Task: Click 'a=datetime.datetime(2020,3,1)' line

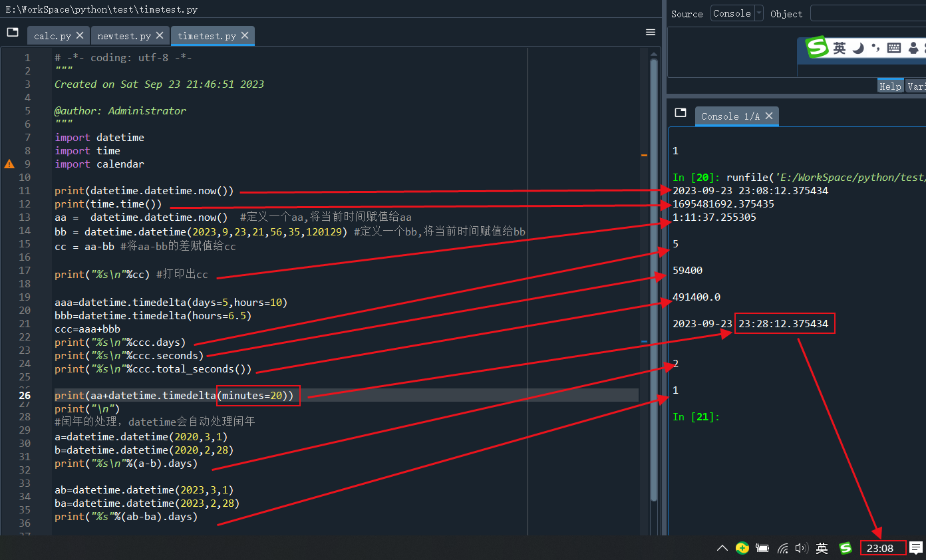Action: 141,436
